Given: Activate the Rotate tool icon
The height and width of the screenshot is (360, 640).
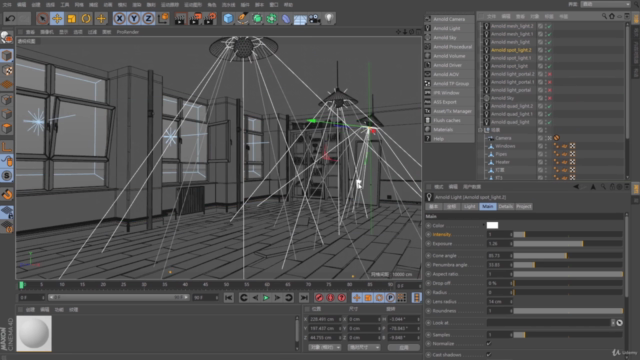Looking at the screenshot, I should pyautogui.click(x=86, y=18).
